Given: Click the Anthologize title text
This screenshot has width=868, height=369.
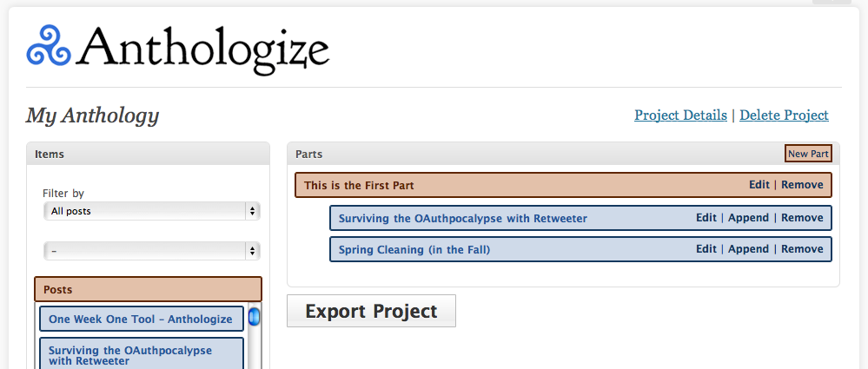Looking at the screenshot, I should click(x=203, y=49).
